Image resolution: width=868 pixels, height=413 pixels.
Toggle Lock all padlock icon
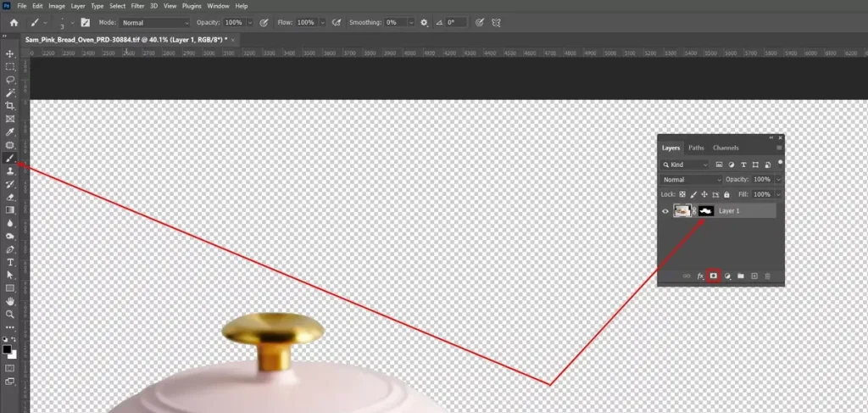click(x=726, y=194)
